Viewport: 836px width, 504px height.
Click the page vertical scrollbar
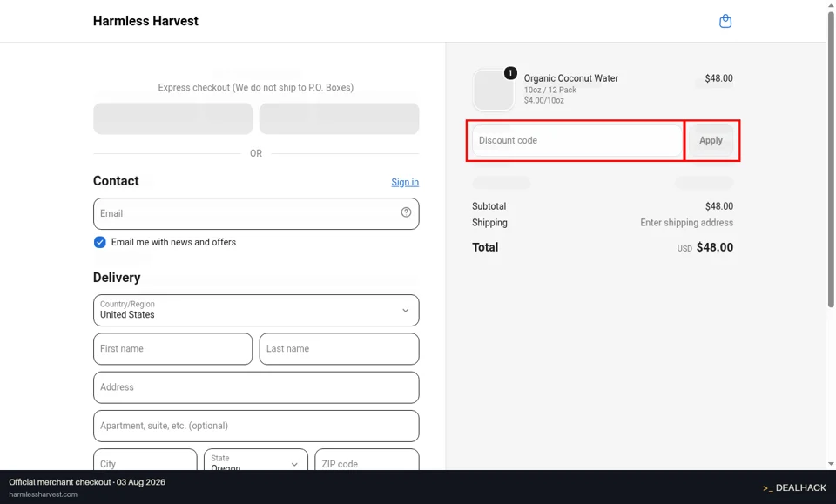tap(831, 160)
